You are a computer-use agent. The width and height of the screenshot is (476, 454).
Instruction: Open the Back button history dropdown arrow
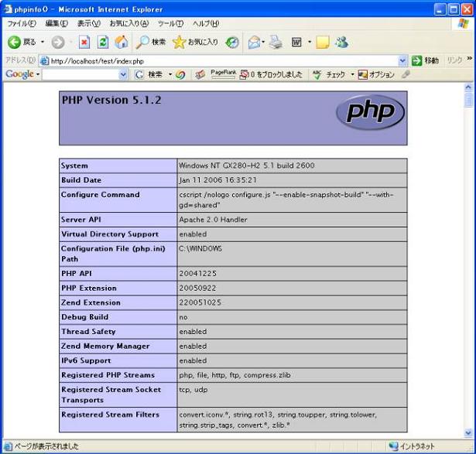[43, 43]
